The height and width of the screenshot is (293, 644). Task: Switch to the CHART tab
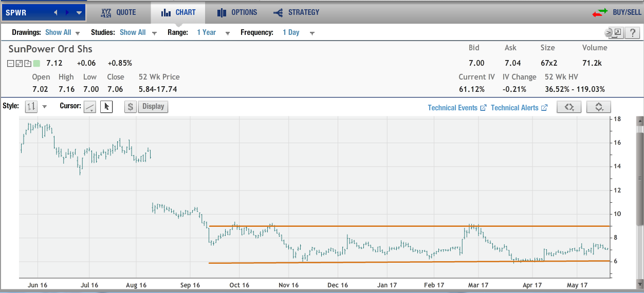[178, 12]
